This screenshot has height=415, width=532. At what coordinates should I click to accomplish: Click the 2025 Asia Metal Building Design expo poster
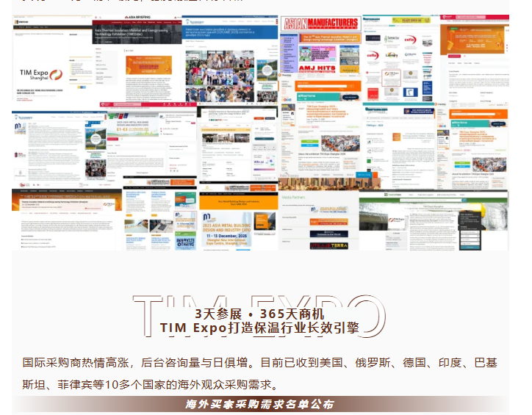[x=226, y=231]
